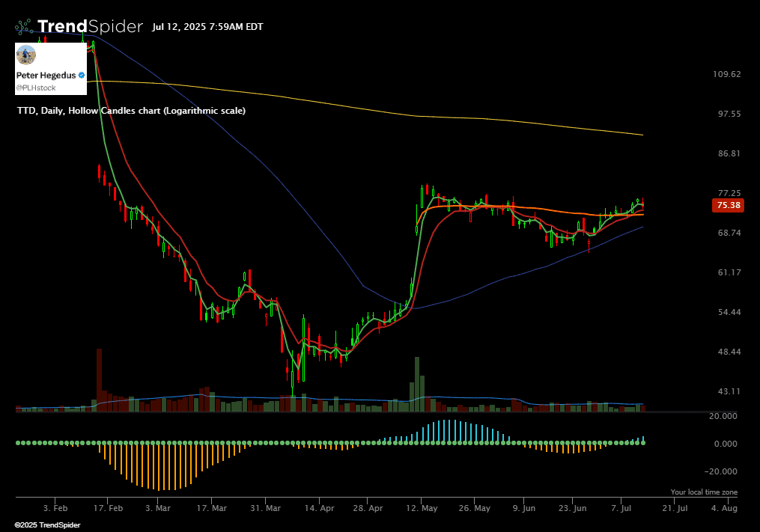The image size is (760, 532).
Task: Click the TrendSpider logo icon
Action: pos(24,27)
